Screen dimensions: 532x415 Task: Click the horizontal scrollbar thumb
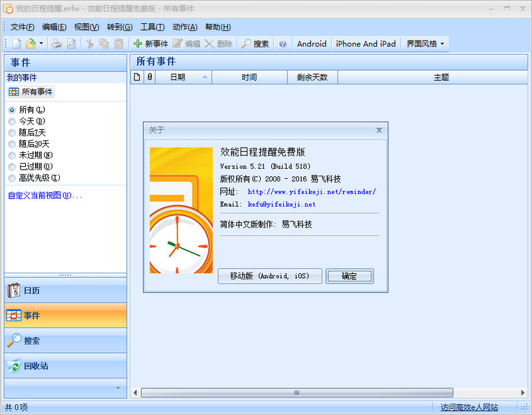[x=297, y=392]
